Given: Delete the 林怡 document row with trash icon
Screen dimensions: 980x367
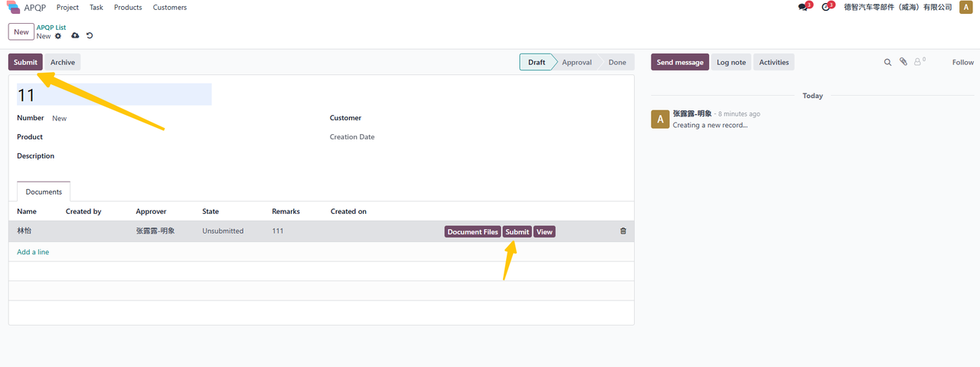Looking at the screenshot, I should coord(622,231).
